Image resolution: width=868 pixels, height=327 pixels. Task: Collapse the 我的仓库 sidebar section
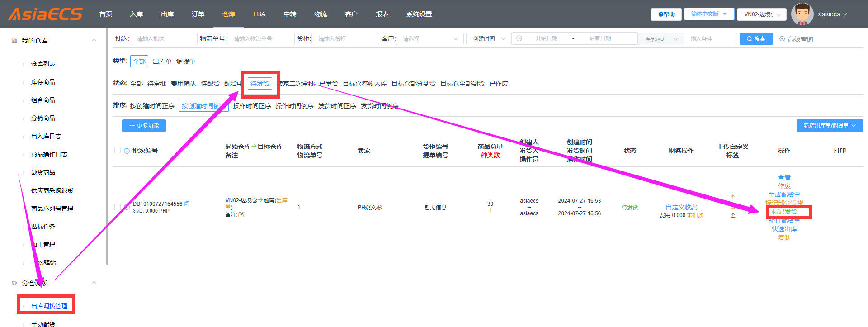coord(94,40)
